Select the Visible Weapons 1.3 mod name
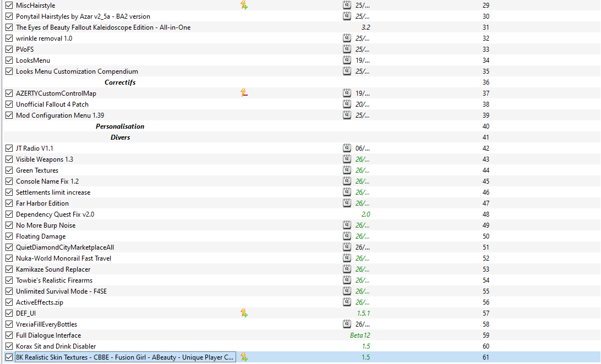Viewport: 601px width, 364px height. [x=45, y=159]
